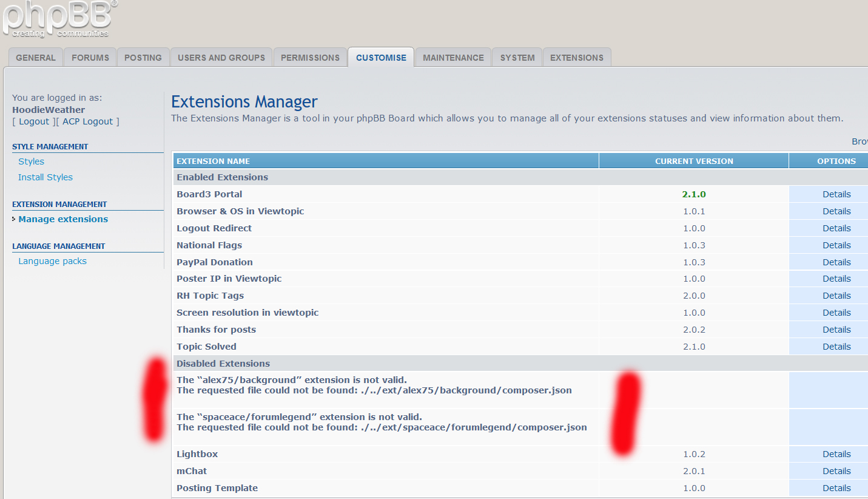Click Browser & OS in Viewtopic name
This screenshot has height=499, width=868.
pos(240,211)
